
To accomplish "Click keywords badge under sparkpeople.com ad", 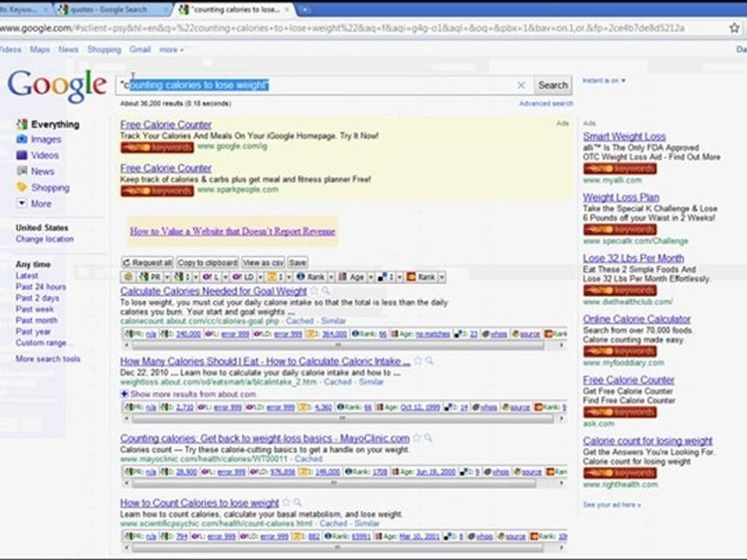I will click(156, 191).
